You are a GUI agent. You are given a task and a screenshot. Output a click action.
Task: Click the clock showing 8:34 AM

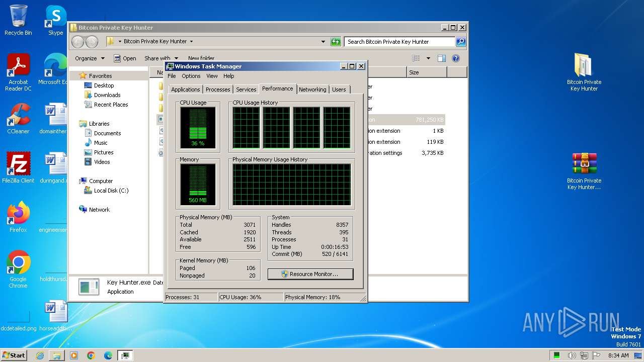(618, 355)
